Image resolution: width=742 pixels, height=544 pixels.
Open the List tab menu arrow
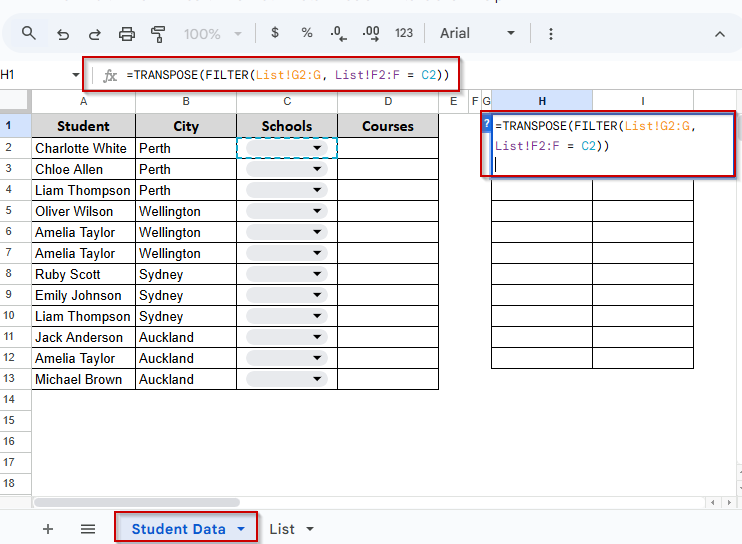click(x=310, y=529)
